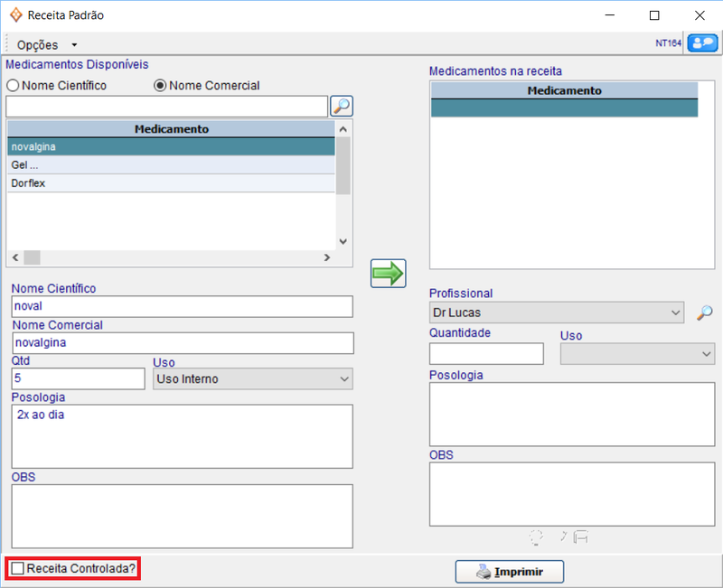Open the Uso Interno dropdown

[252, 379]
